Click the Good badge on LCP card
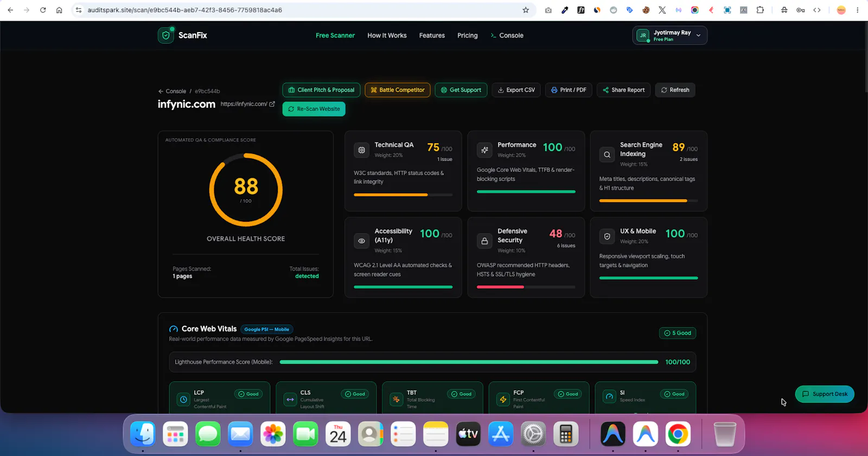The image size is (868, 456). click(248, 394)
